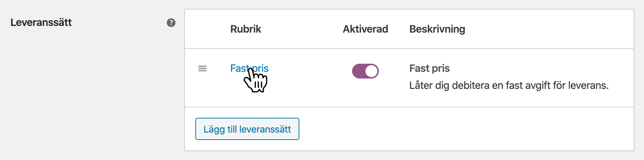Click the word 'Leveranssätt' inside the add button
The image size is (644, 160).
[x=265, y=129]
